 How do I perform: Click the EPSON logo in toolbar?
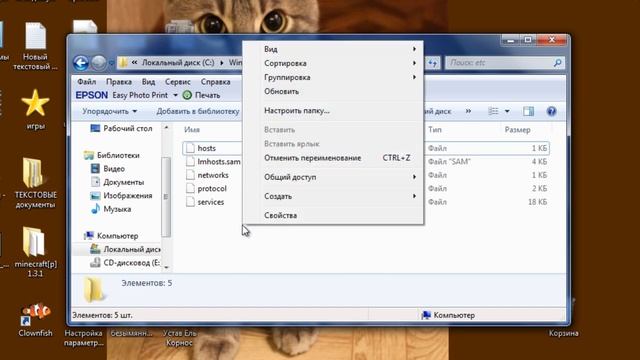coord(91,95)
